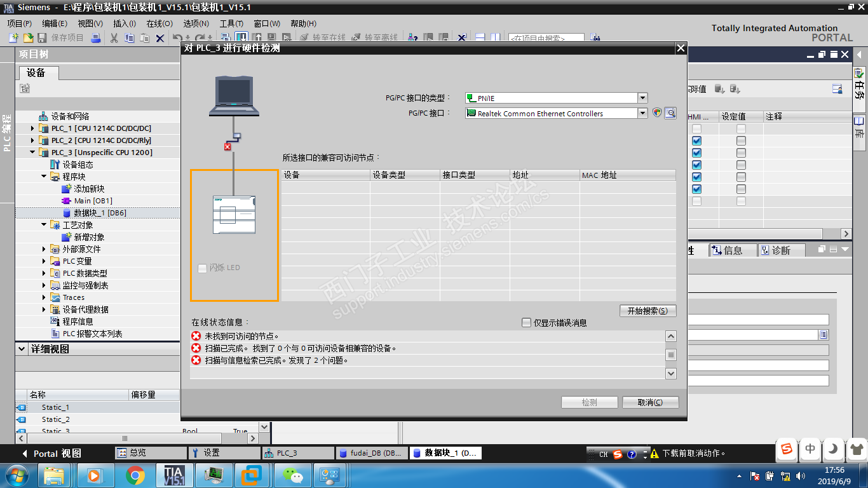Open the 项目(P) menu

(20, 24)
